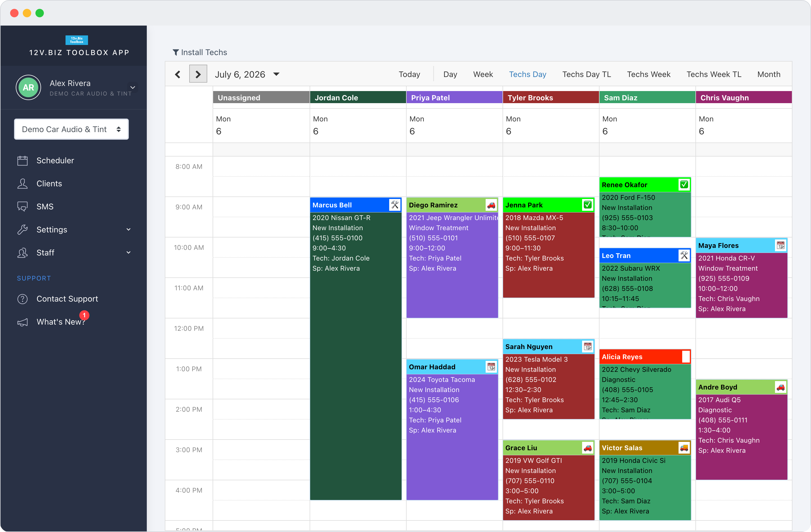Click the 8:00 AM time label
Image resolution: width=811 pixels, height=532 pixels.
(188, 167)
